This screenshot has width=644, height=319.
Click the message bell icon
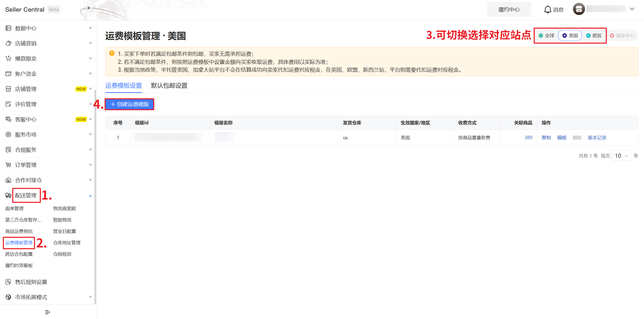[547, 10]
